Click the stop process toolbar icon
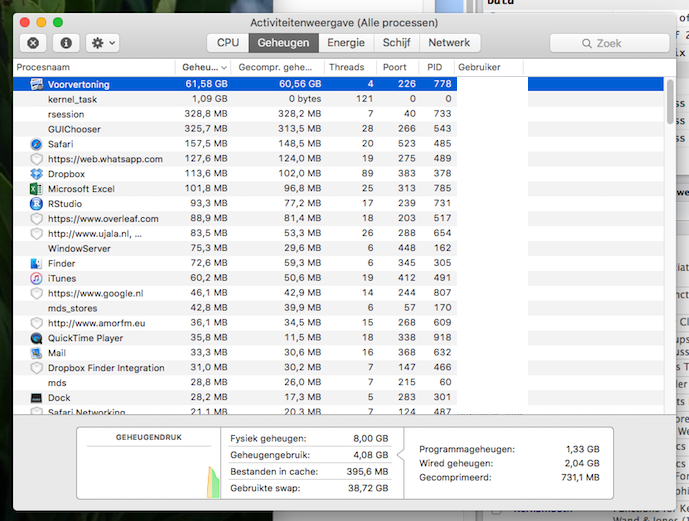The height and width of the screenshot is (521, 689). 33,43
